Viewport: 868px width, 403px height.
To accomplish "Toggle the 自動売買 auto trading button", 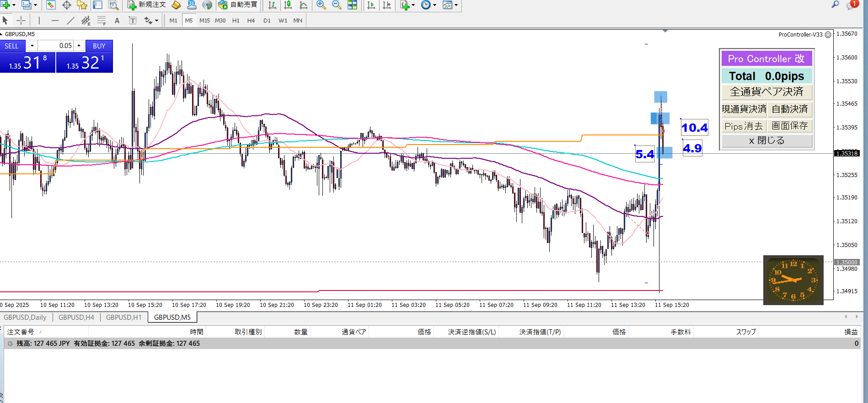I will pyautogui.click(x=238, y=5).
